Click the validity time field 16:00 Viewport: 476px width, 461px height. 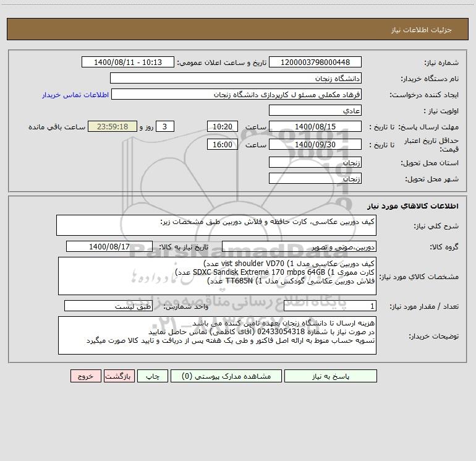tap(222, 144)
